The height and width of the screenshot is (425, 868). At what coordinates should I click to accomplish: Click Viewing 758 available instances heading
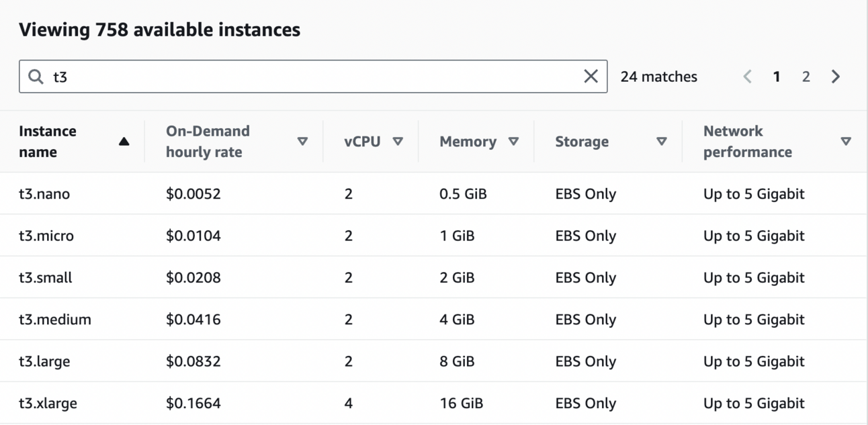coord(160,30)
